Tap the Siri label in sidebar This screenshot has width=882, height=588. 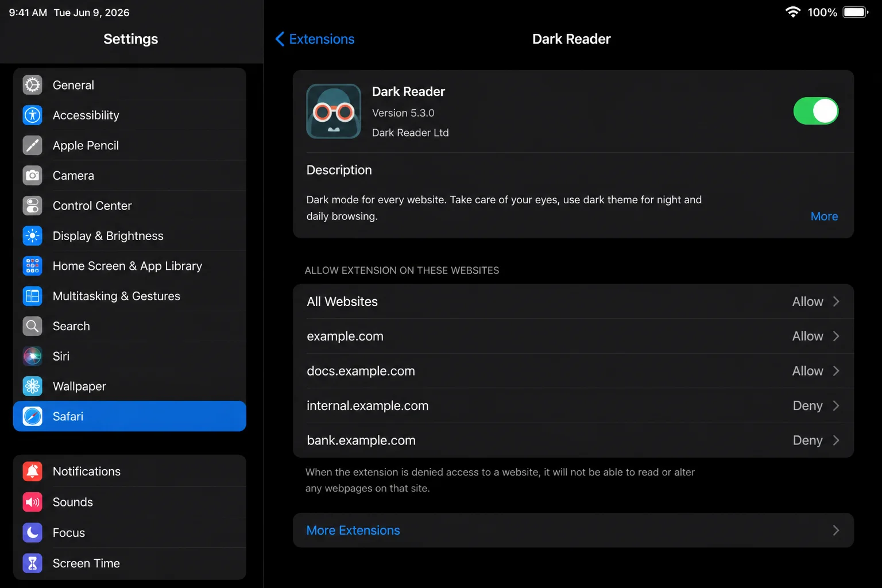[61, 356]
